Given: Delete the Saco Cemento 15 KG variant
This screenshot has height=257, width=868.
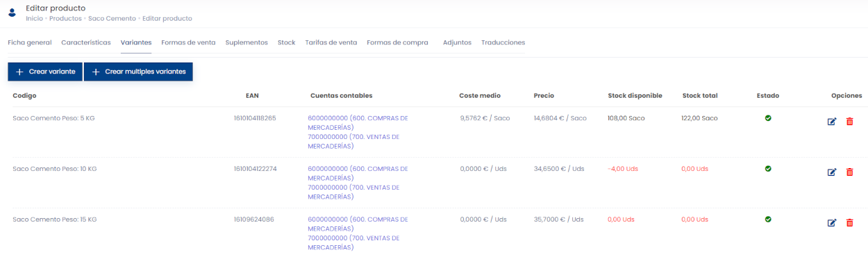Looking at the screenshot, I should (849, 223).
